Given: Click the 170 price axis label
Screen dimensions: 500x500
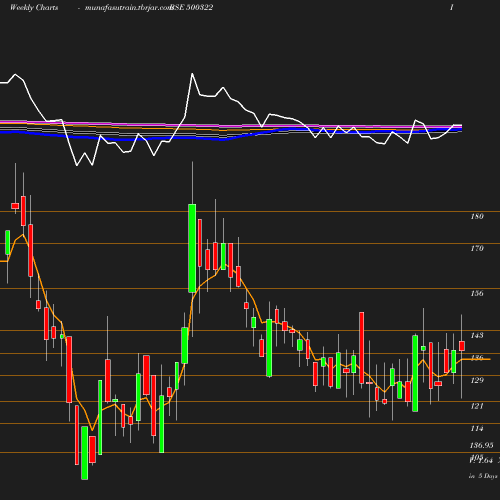Looking at the screenshot, I should pyautogui.click(x=477, y=249).
